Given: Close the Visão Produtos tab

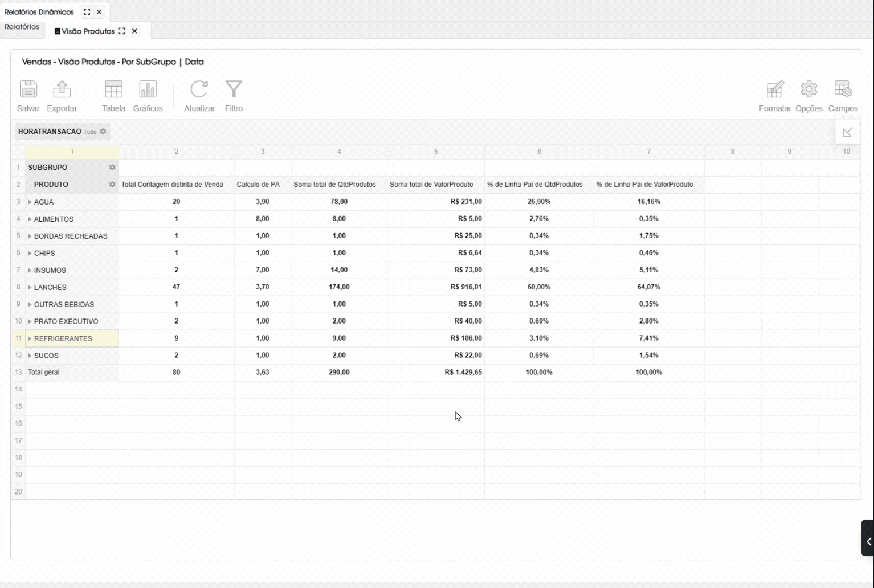Looking at the screenshot, I should tap(134, 31).
